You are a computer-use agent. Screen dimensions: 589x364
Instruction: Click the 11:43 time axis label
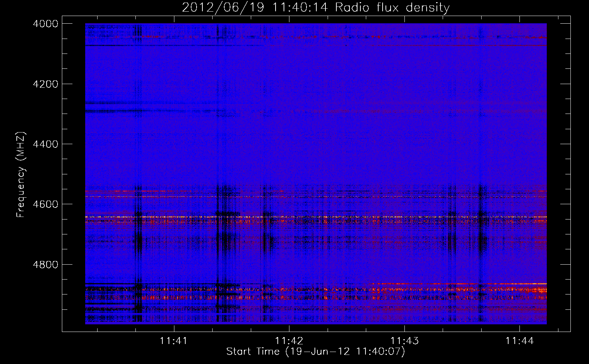coord(405,341)
